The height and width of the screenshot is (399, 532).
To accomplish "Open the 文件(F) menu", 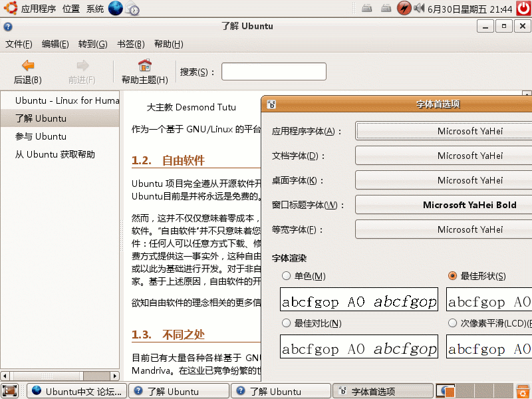I will (19, 44).
